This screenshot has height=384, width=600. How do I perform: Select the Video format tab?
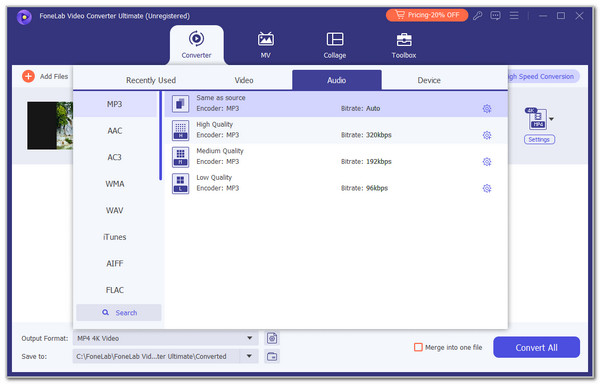244,80
